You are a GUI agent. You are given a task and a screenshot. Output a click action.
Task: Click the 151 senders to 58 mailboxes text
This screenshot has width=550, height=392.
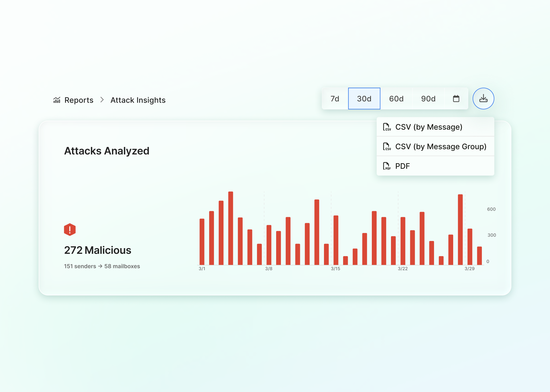[x=102, y=266]
